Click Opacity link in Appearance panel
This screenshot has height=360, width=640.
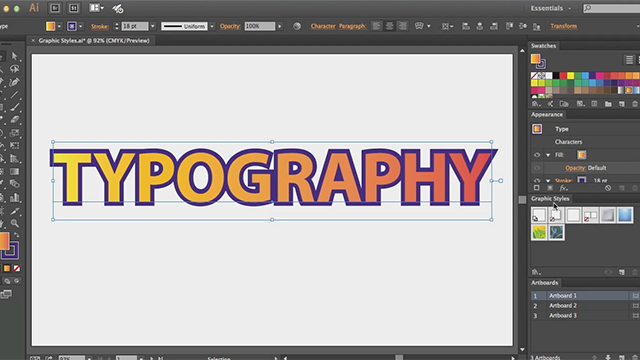[576, 168]
